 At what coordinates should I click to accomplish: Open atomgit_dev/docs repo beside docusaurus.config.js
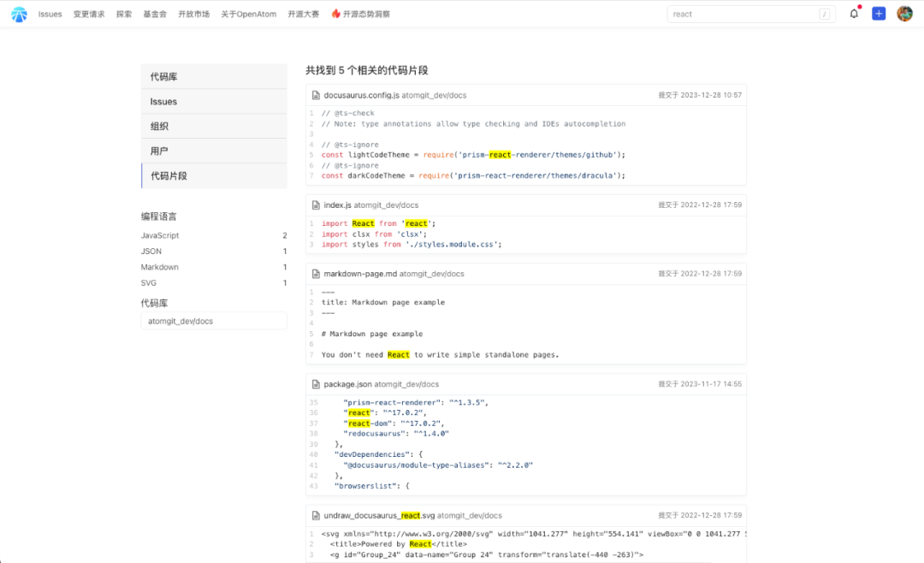(434, 95)
